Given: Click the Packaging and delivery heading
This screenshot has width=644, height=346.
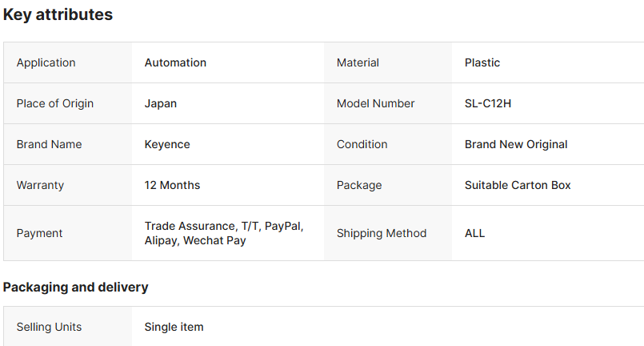Looking at the screenshot, I should click(x=76, y=287).
